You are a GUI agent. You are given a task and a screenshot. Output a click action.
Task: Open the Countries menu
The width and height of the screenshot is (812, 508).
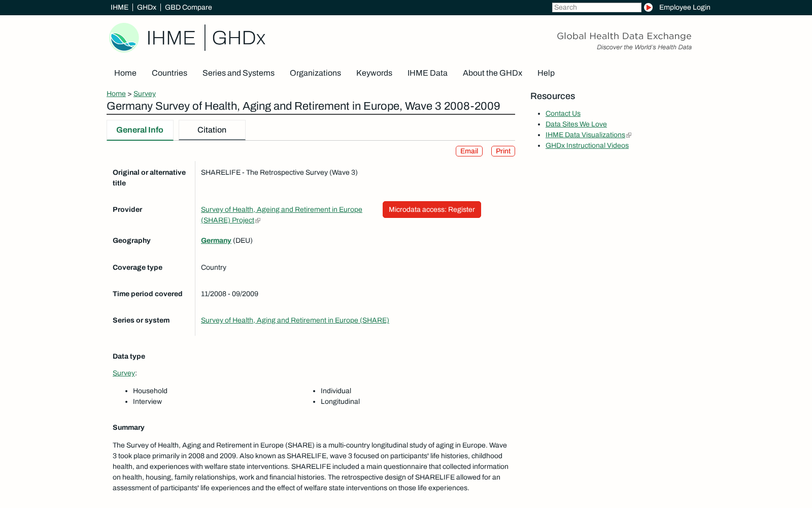coord(170,73)
